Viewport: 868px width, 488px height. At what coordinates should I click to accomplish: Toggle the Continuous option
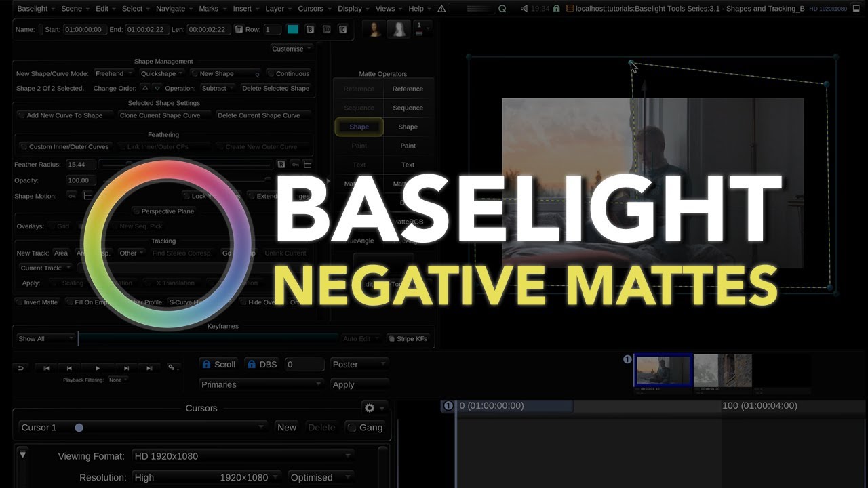(x=288, y=73)
